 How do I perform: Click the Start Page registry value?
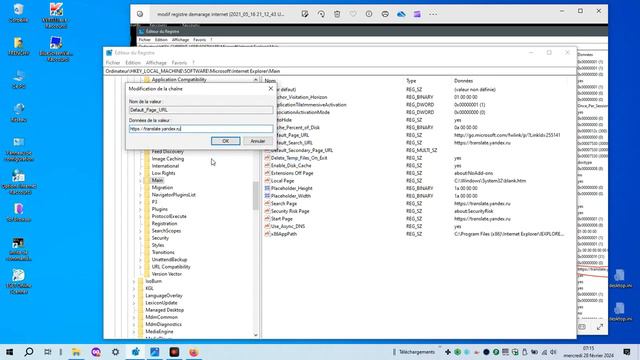[x=282, y=219]
